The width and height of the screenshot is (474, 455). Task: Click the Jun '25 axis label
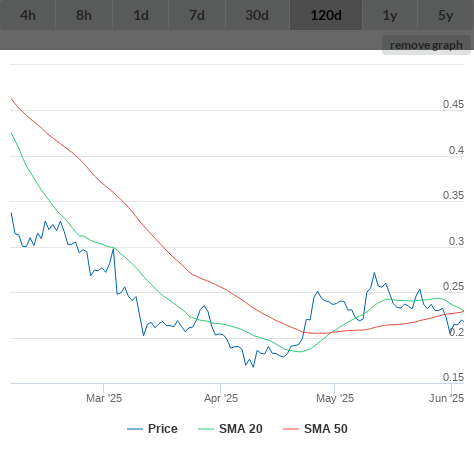(x=446, y=398)
